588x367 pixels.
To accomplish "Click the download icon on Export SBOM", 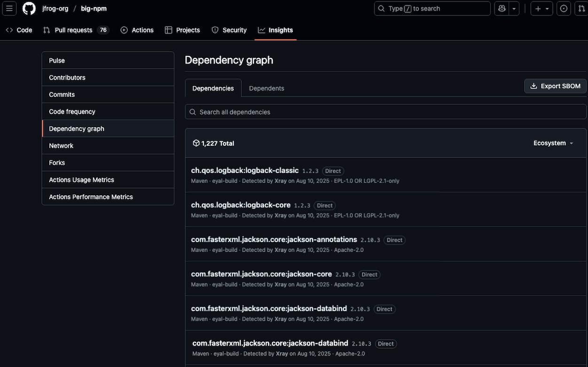I will pyautogui.click(x=534, y=86).
